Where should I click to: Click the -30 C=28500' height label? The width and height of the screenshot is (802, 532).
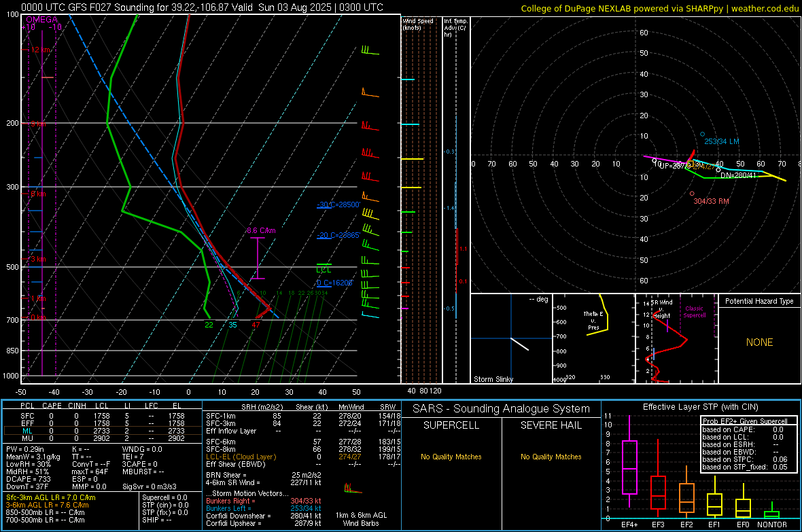[x=338, y=205]
